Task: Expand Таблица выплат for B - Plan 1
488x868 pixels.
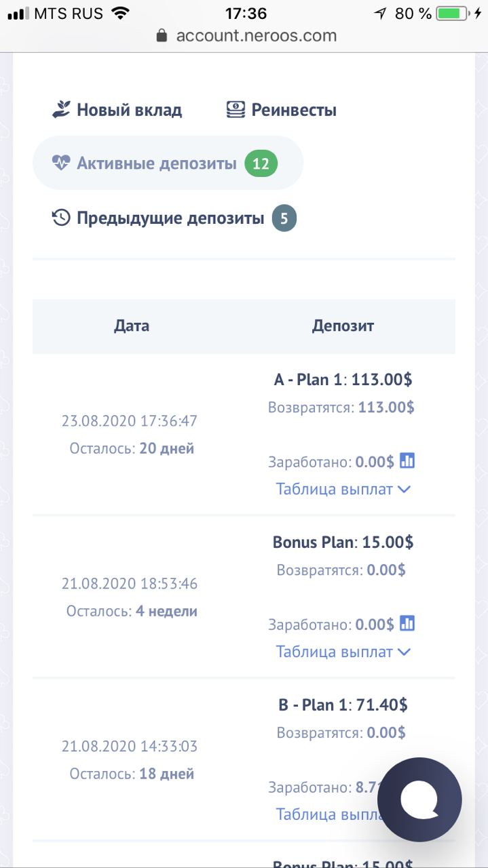Action: [x=327, y=814]
